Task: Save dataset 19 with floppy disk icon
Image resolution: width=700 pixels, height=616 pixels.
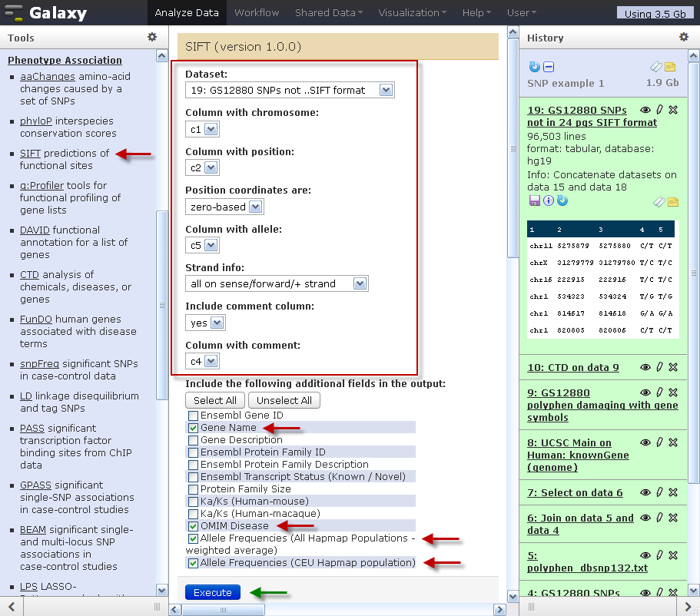Action: click(x=534, y=201)
